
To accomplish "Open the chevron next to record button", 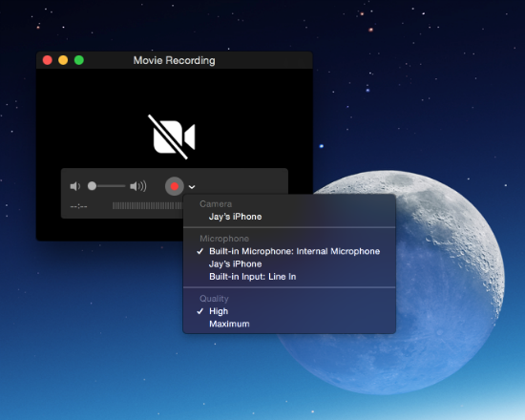I will [192, 187].
